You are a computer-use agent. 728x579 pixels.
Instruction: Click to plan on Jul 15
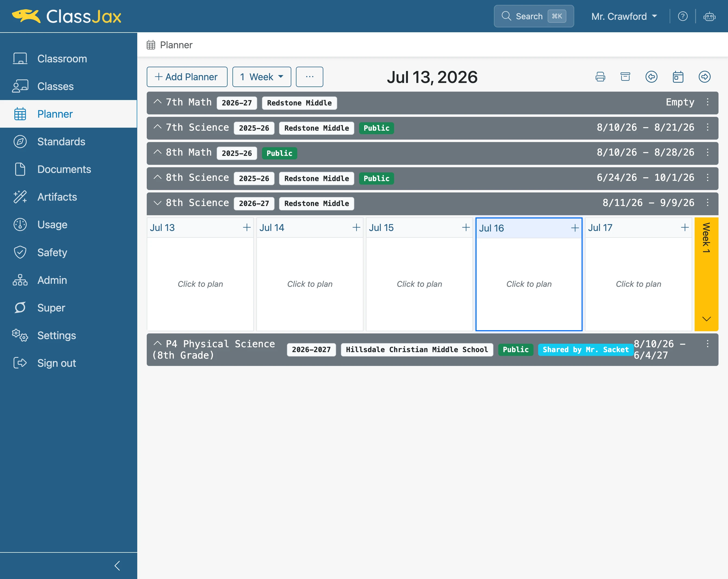click(419, 284)
